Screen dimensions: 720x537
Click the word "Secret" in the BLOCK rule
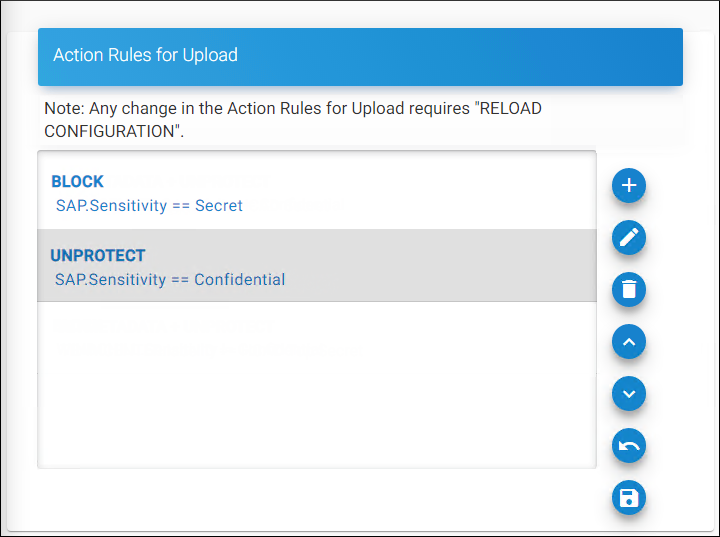coord(219,206)
